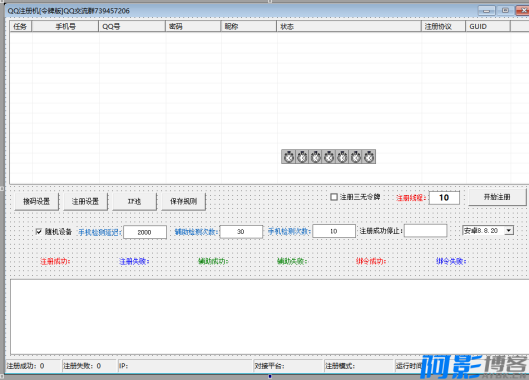The height and width of the screenshot is (380, 529).
Task: Uncheck the 随机设备 checkbox
Action: [x=39, y=232]
